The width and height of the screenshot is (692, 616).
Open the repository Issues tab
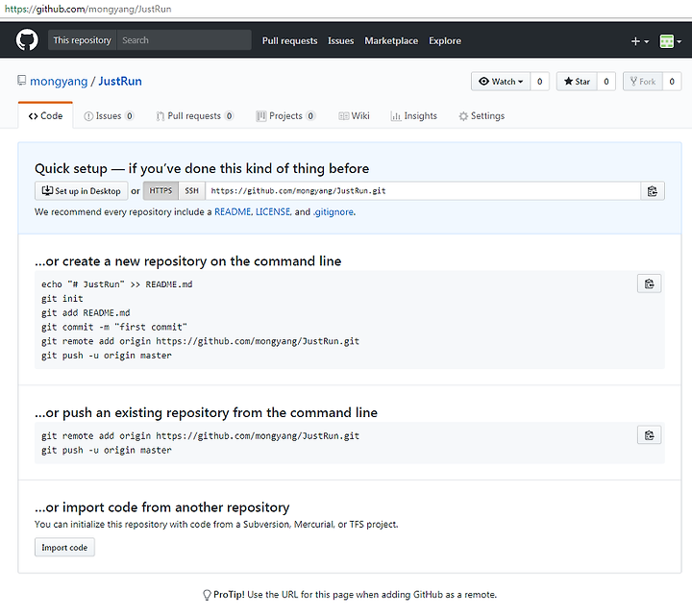pos(109,116)
